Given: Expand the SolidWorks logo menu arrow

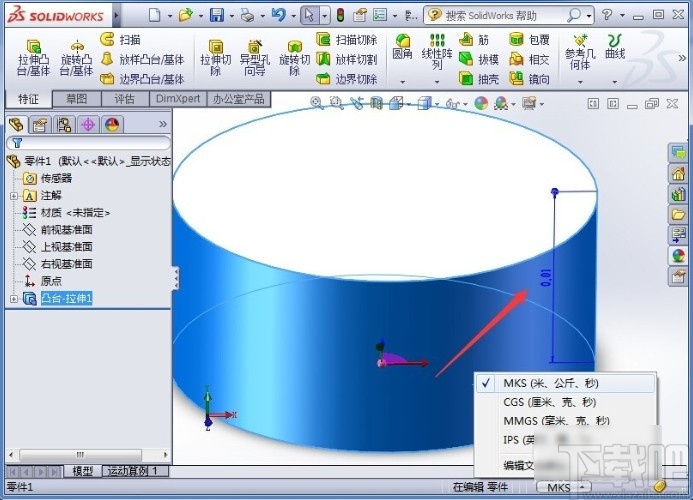Looking at the screenshot, I should point(116,16).
